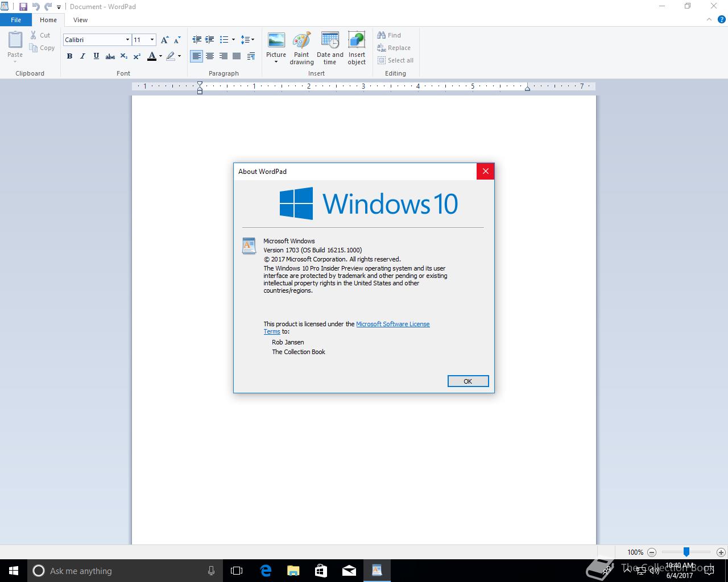Toggle Superscript formatting
This screenshot has height=582, width=728.
[137, 56]
